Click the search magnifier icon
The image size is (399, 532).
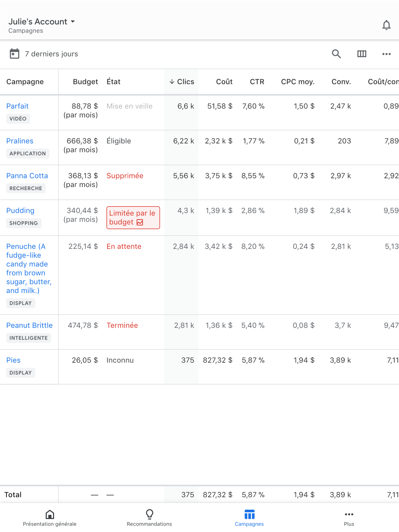click(x=336, y=54)
